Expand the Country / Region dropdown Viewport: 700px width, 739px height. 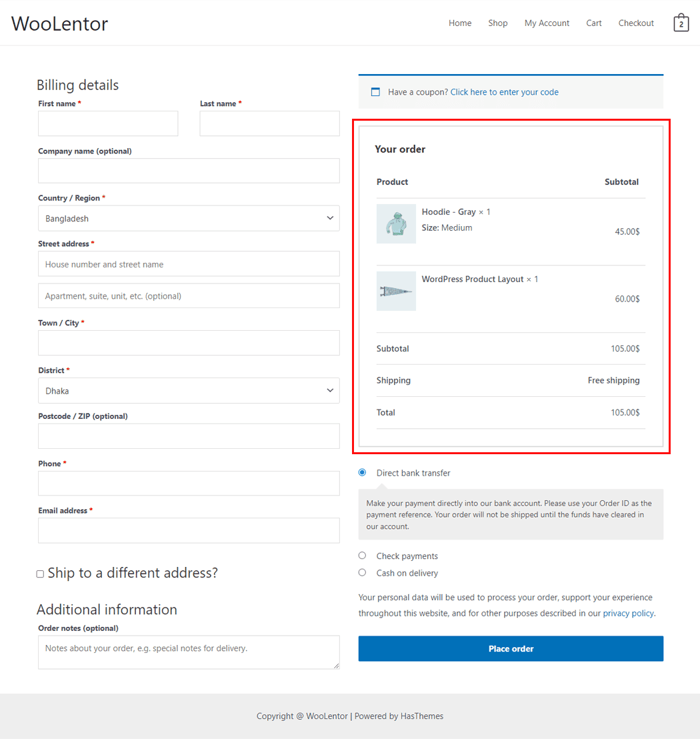point(189,218)
